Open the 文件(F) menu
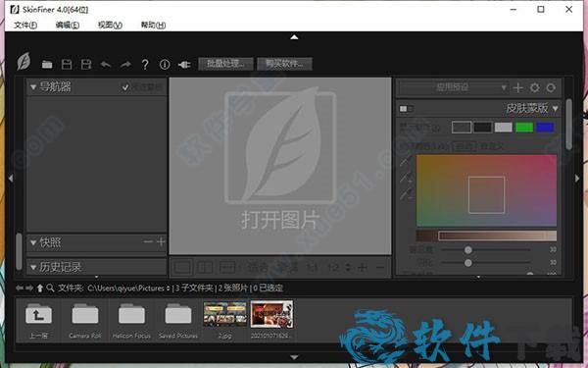The width and height of the screenshot is (588, 368). click(x=25, y=26)
